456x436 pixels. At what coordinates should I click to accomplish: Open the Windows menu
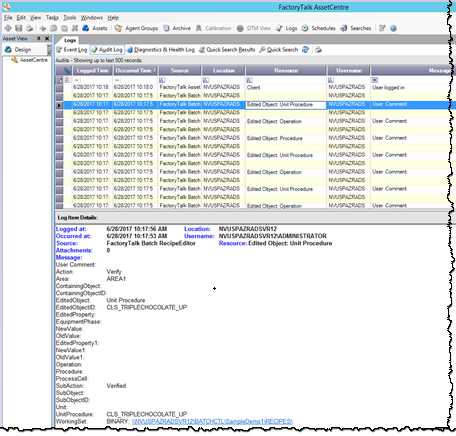pyautogui.click(x=92, y=18)
